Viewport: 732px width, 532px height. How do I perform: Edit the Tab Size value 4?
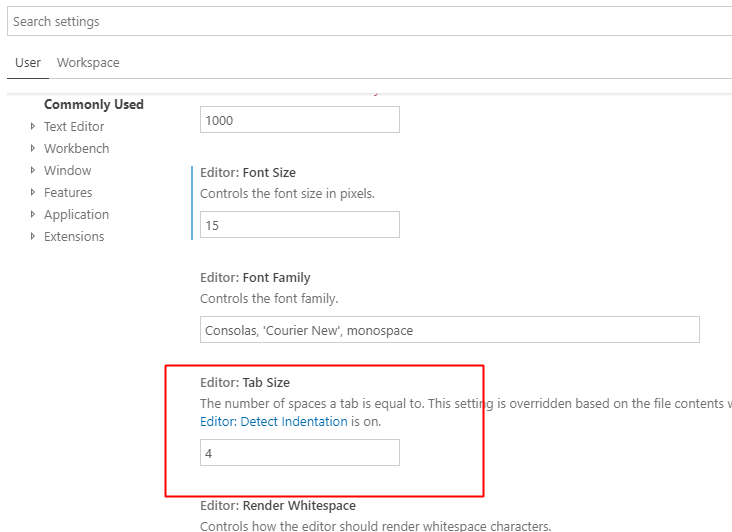[300, 452]
